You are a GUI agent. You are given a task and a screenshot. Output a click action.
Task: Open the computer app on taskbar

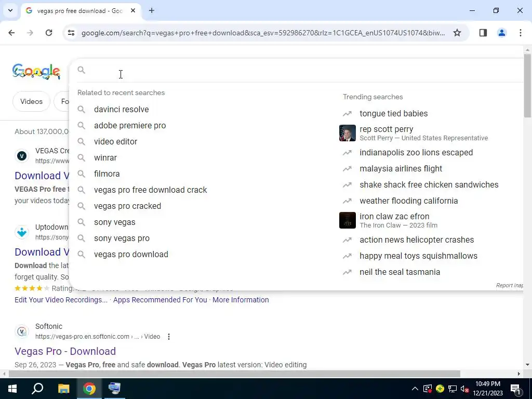pyautogui.click(x=114, y=389)
